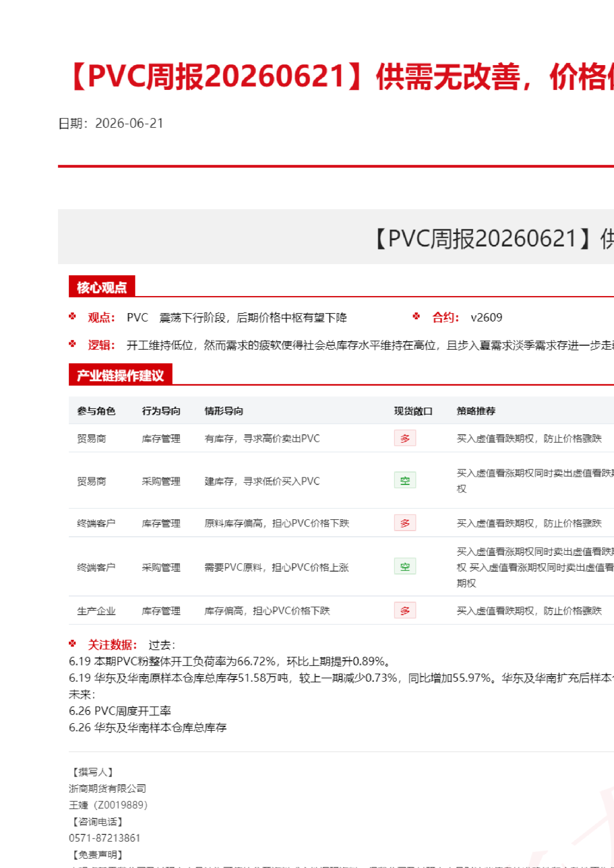Click the cell 建库存，寻求低价买入PVC
Viewport: 614px width, 868px height.
point(262,482)
